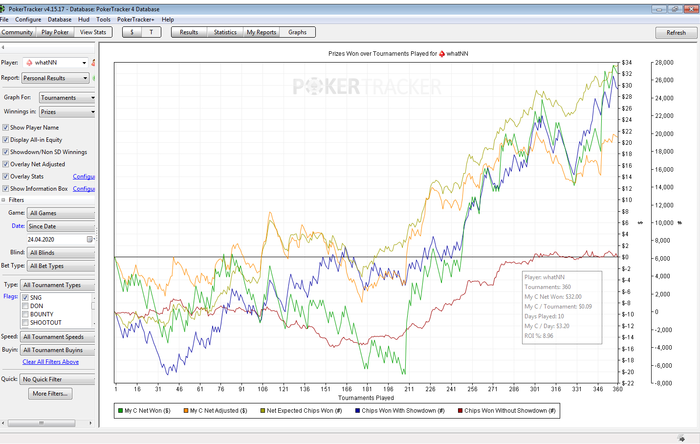Check the DON flag checkbox
The height and width of the screenshot is (444, 700).
(25, 306)
